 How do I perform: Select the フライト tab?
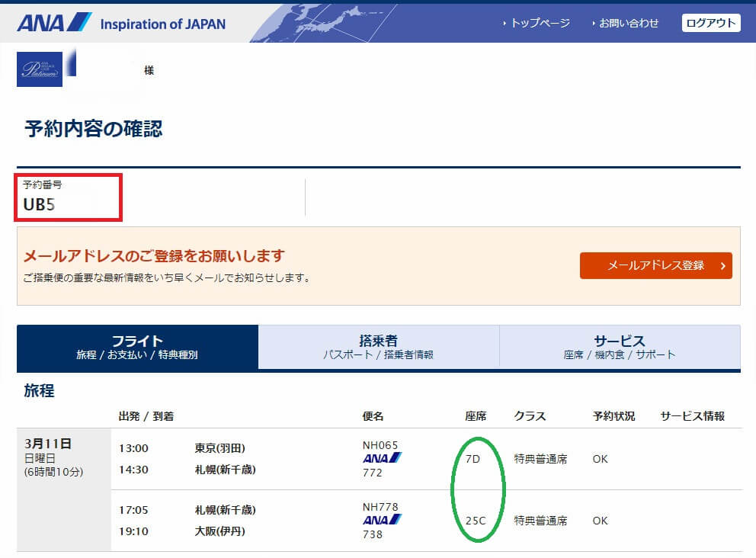(x=137, y=348)
